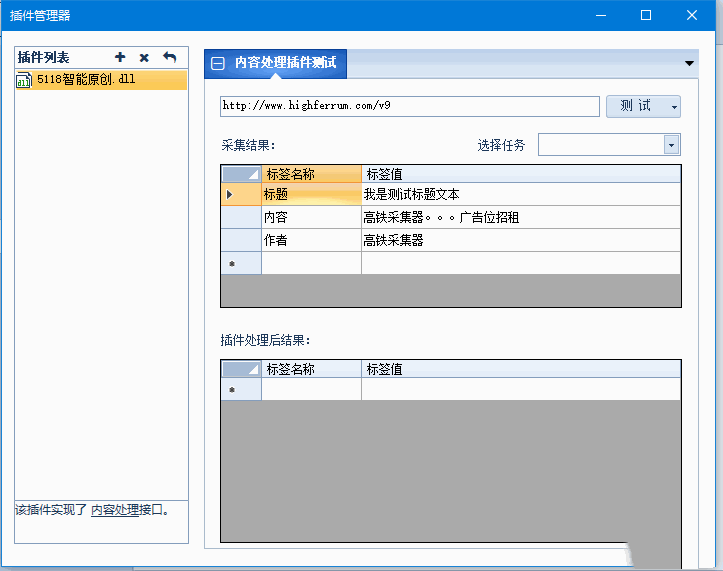723x571 pixels.
Task: Select the 5118智能原创.dll plugin file
Action: click(85, 80)
